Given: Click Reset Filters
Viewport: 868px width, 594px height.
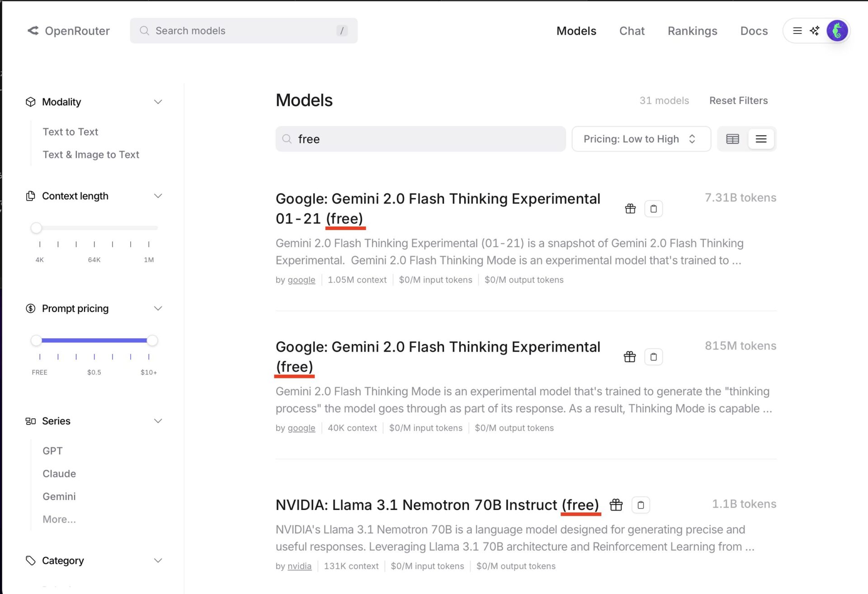Looking at the screenshot, I should point(738,101).
